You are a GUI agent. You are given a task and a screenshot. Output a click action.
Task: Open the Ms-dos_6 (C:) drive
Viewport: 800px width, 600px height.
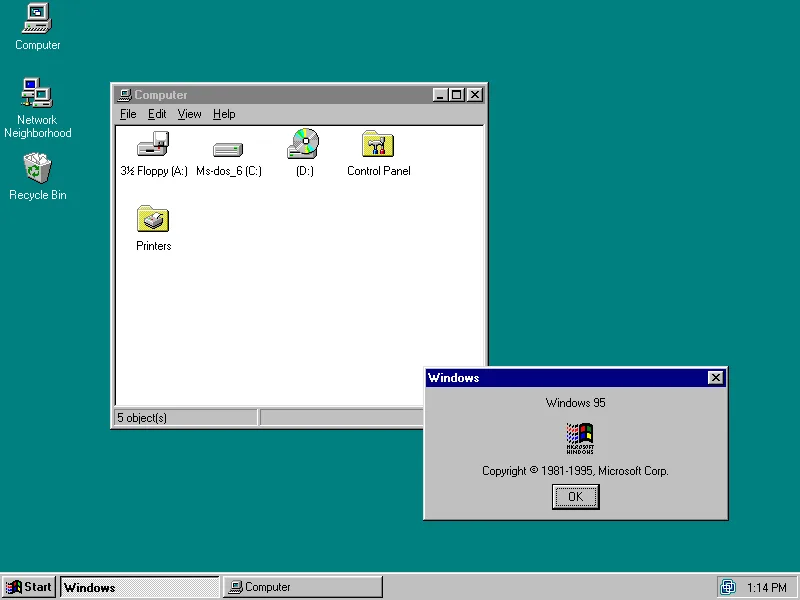pos(228,148)
